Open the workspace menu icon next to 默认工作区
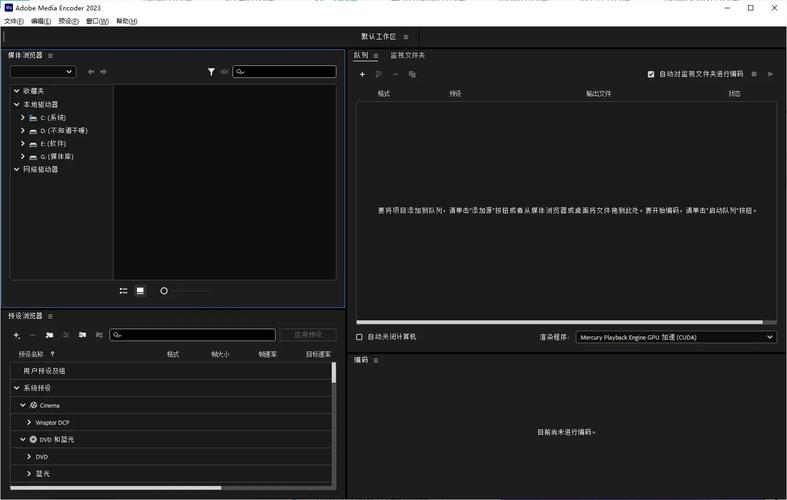 pos(406,37)
